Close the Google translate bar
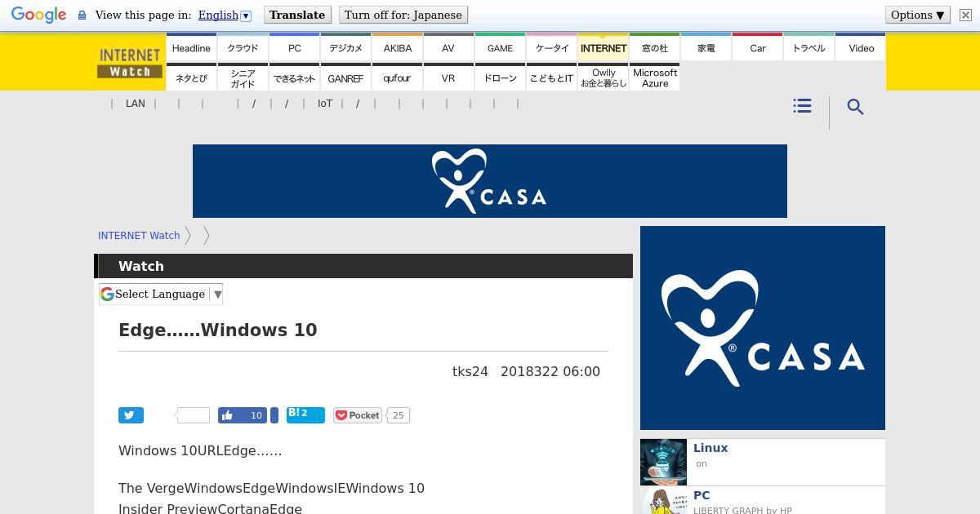 (965, 15)
